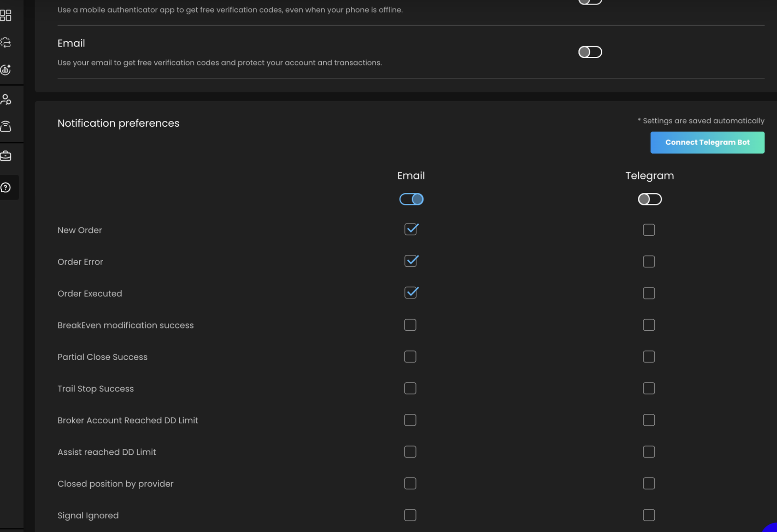Image resolution: width=777 pixels, height=532 pixels.
Task: Check Signal Ignored Telegram checkbox
Action: tap(649, 515)
